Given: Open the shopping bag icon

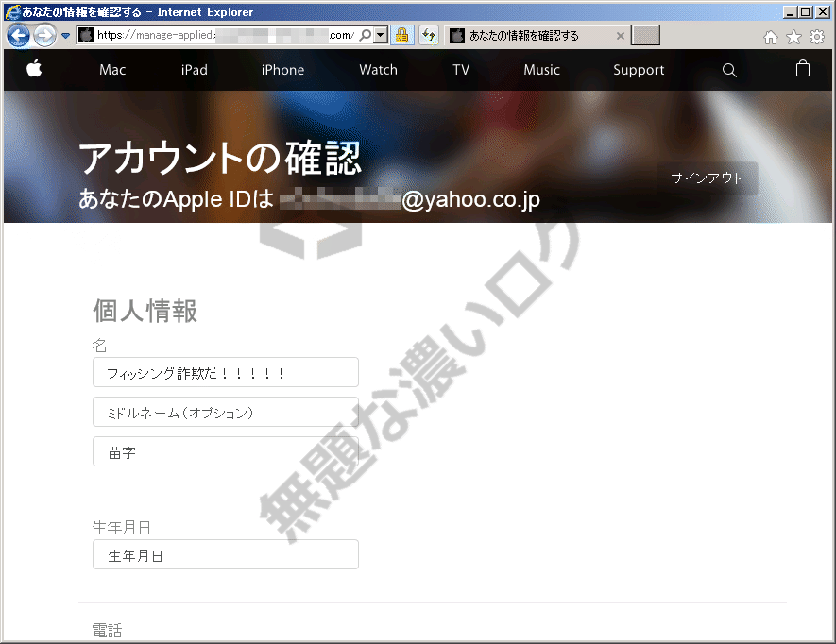Looking at the screenshot, I should coord(803,69).
